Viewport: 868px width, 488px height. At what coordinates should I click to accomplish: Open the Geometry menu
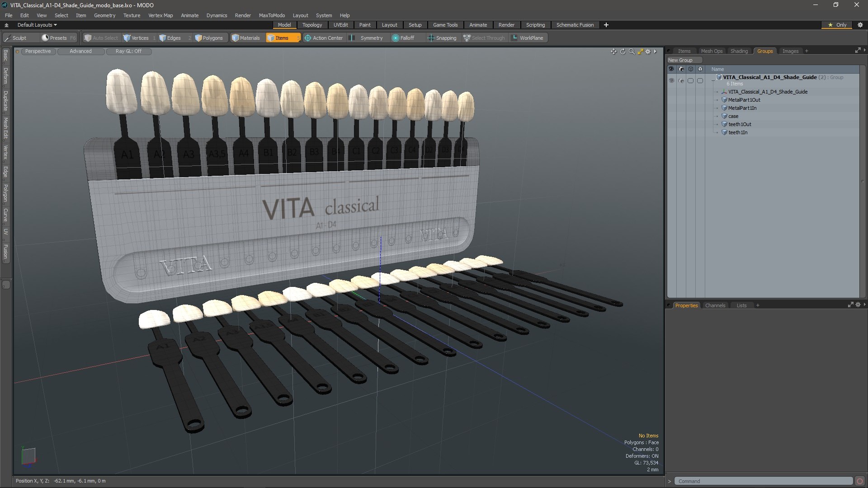point(104,15)
